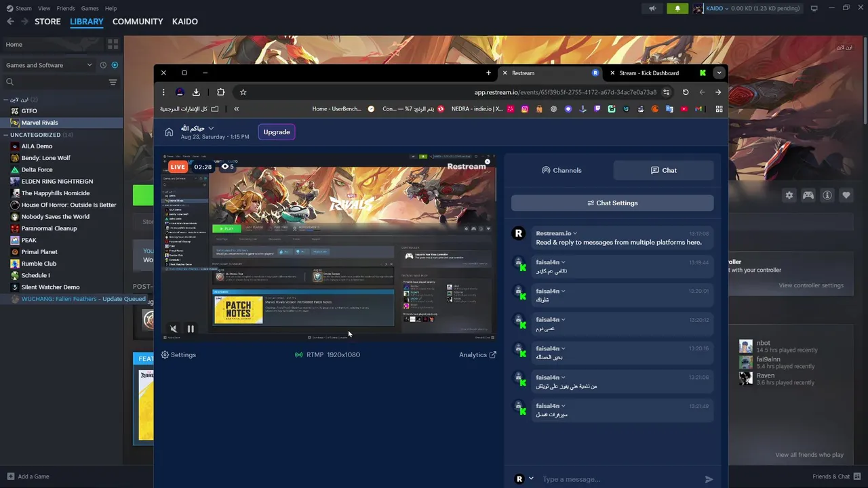Viewport: 868px width, 488px height.
Task: Open Steam library recent-activity clock filter
Action: coord(103,65)
